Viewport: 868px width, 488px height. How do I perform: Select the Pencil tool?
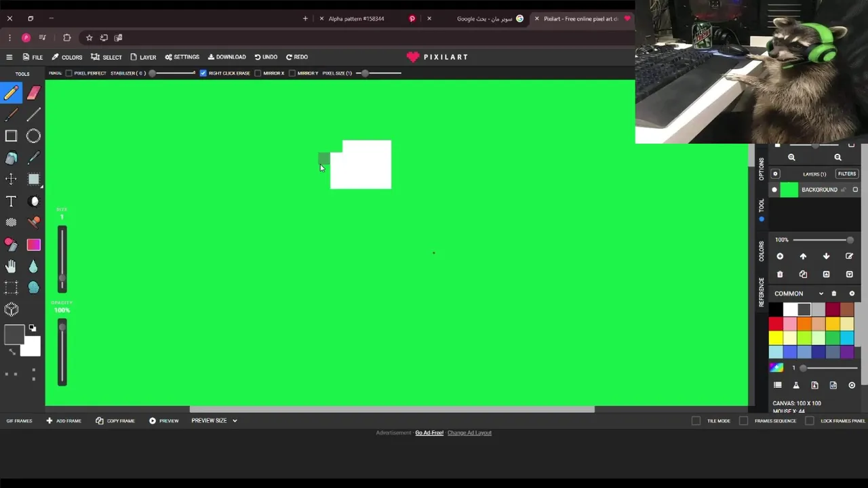coord(11,93)
